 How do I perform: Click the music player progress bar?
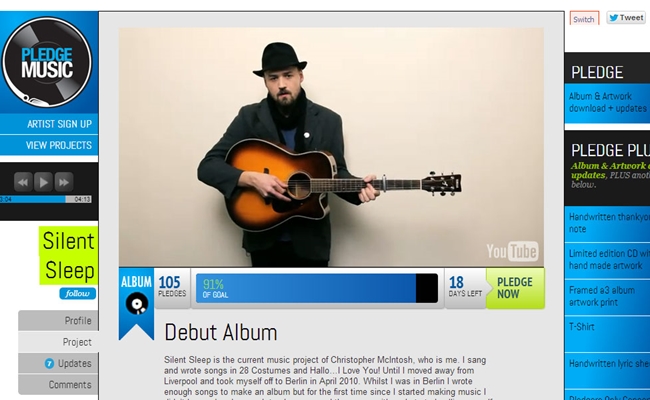(x=46, y=199)
